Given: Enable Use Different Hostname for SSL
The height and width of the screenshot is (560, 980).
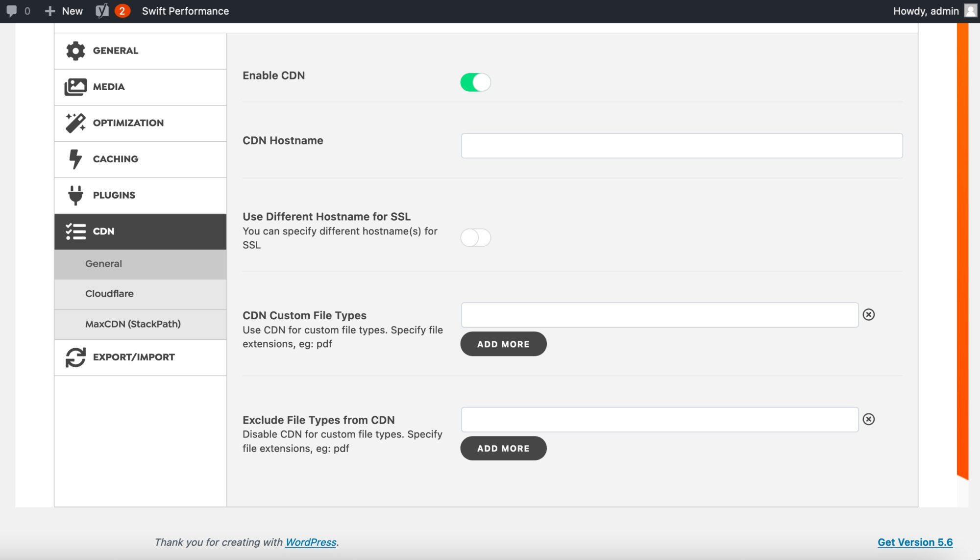Looking at the screenshot, I should coord(475,237).
